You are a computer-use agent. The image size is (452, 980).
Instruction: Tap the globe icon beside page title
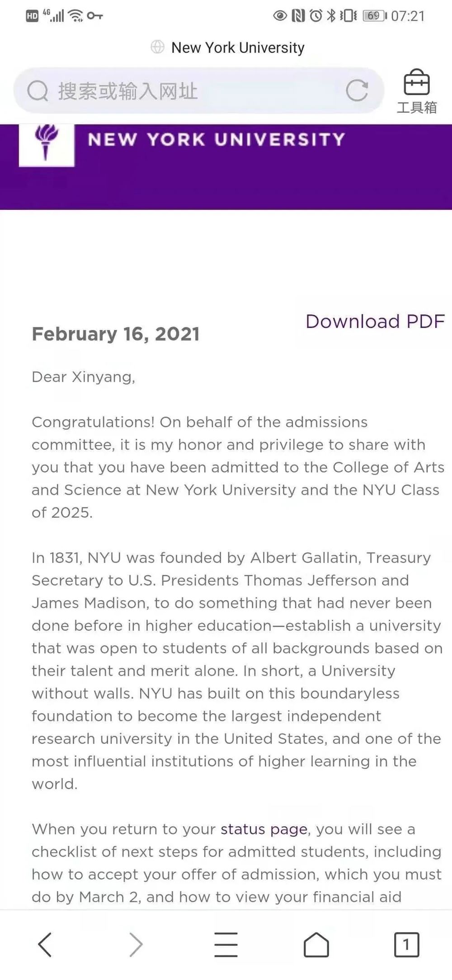tap(157, 47)
